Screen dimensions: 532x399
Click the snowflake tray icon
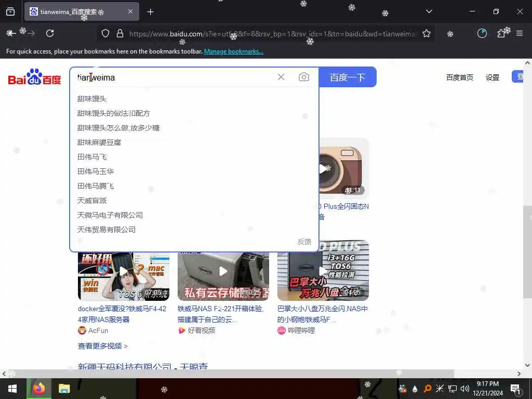tap(440, 389)
